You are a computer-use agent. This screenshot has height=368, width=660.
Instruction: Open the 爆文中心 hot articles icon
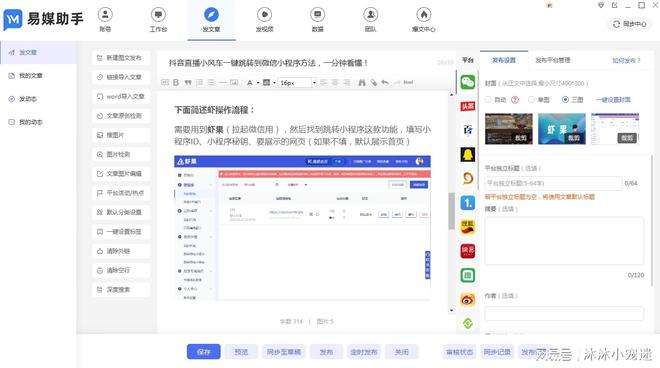click(x=423, y=15)
